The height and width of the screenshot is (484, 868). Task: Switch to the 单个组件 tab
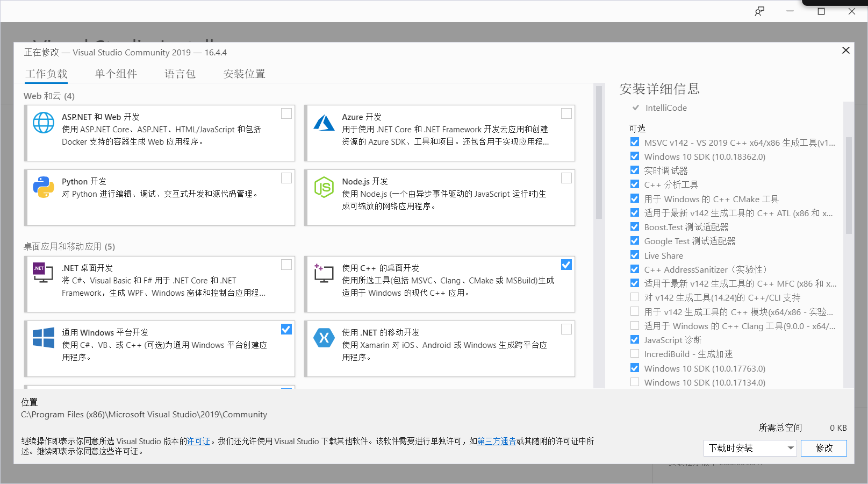click(116, 74)
